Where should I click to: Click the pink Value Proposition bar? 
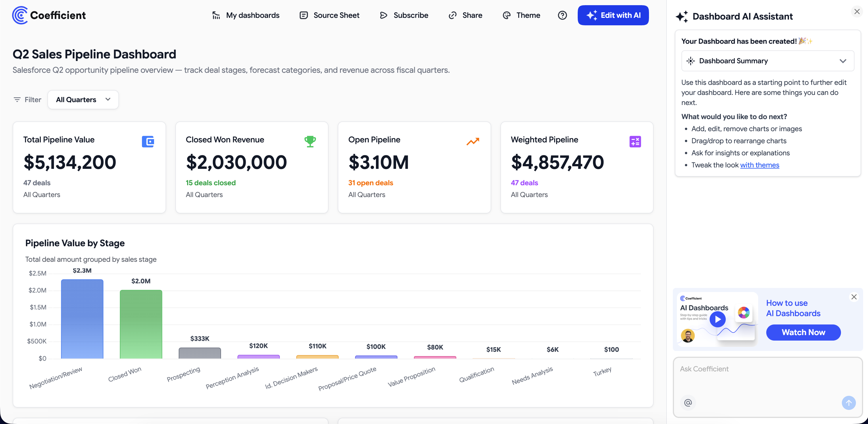click(435, 357)
